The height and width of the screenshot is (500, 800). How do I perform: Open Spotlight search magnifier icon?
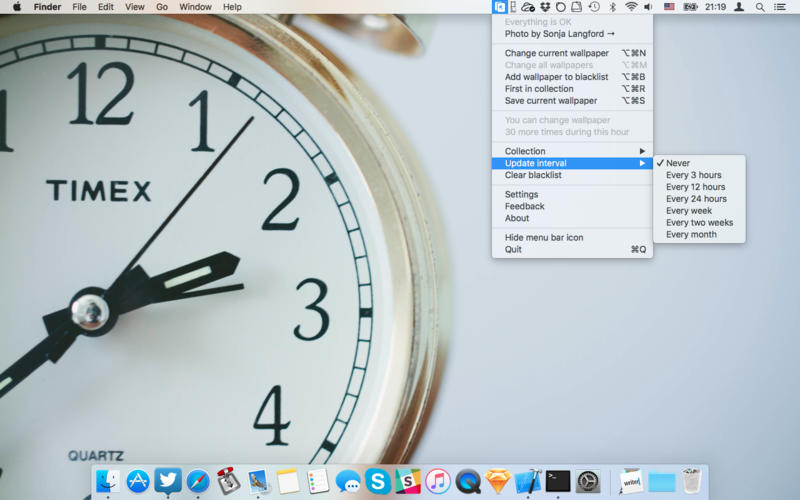[760, 7]
